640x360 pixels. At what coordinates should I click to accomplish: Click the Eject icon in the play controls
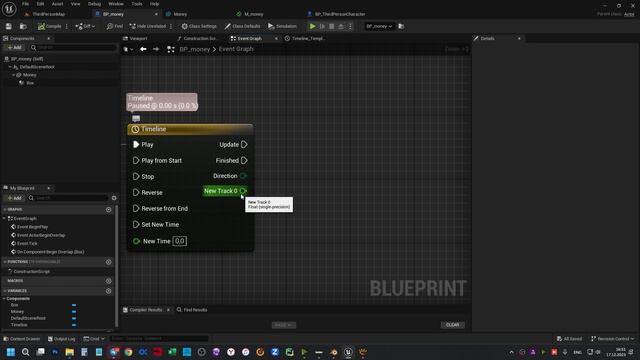click(x=341, y=26)
